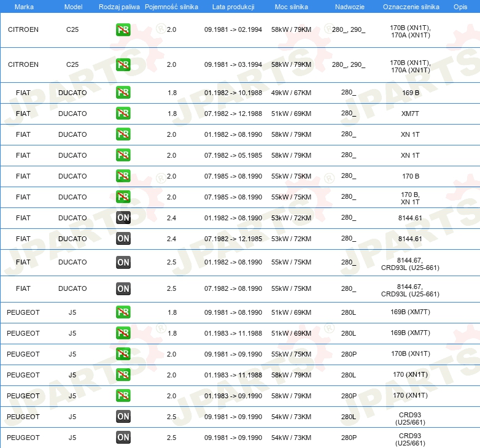
Task: Click the Marka column header
Action: [23, 6]
